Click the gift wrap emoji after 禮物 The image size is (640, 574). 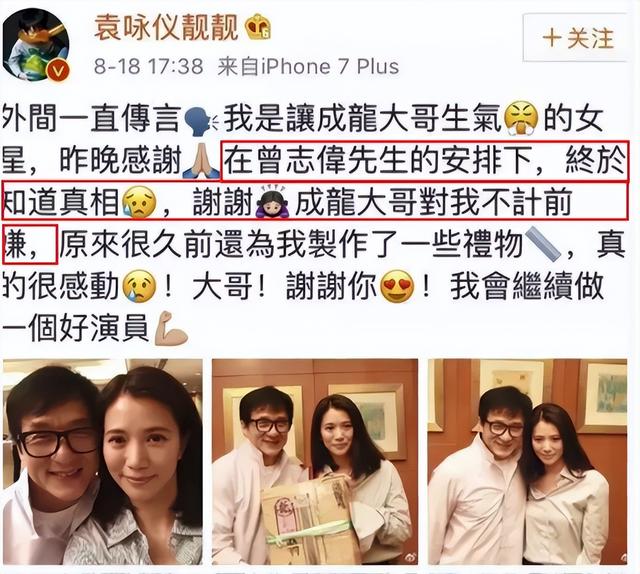[x=543, y=245]
